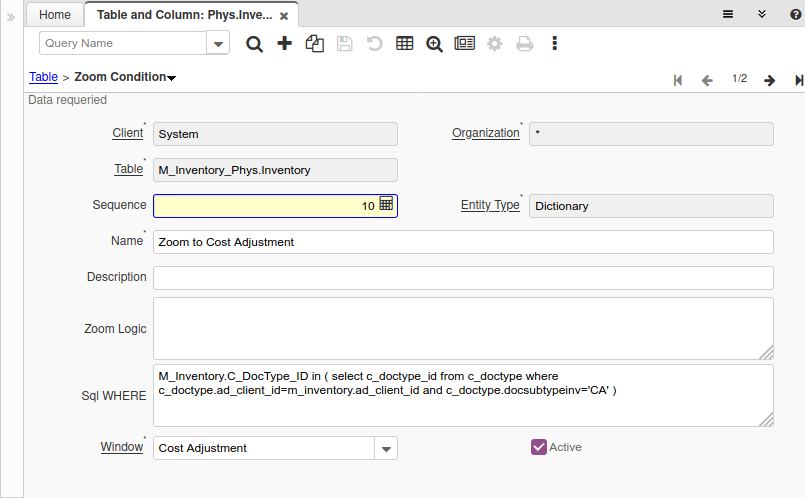Screen dimensions: 805x498
Task: Open the Help question mark icon
Action: [x=796, y=14]
